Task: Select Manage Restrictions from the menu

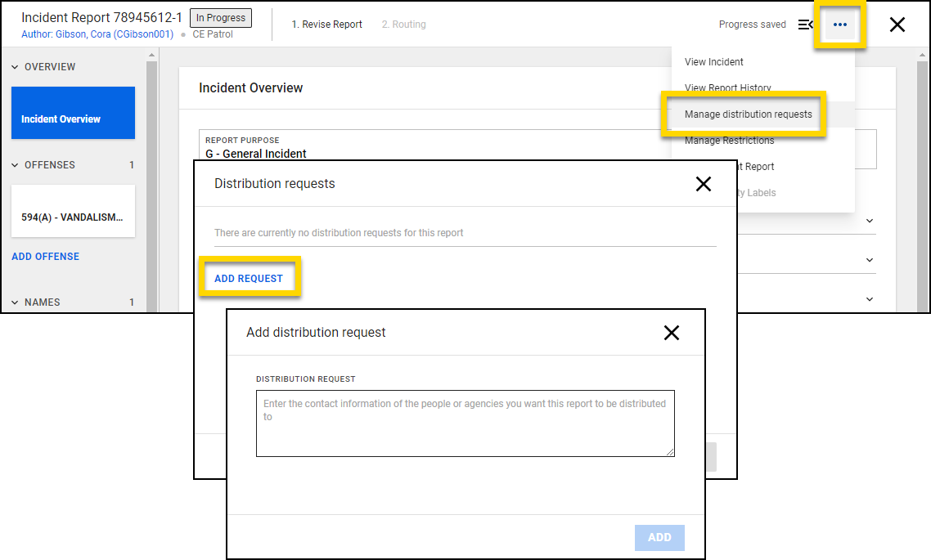Action: [729, 140]
